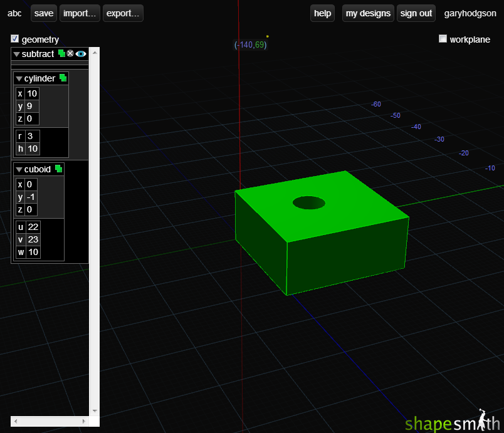This screenshot has height=433, width=504.
Task: Collapse the subtract tree node
Action: tap(16, 55)
